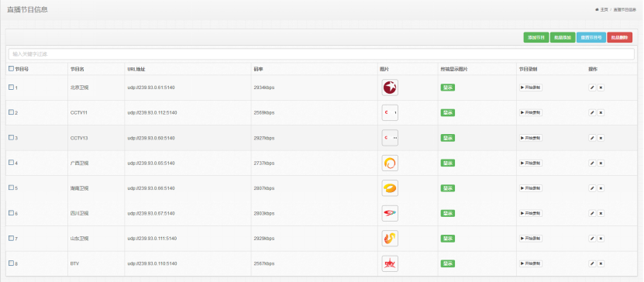The height and width of the screenshot is (282, 644).
Task: Select the URL text udp://239.93.0.112:5140
Action: 152,113
